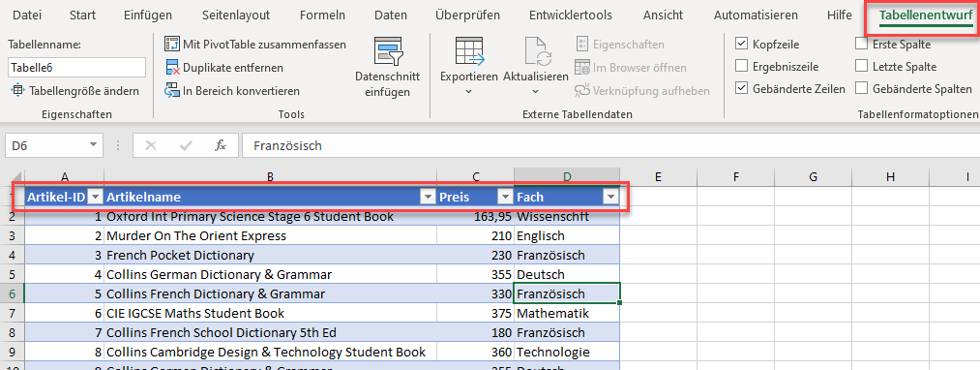
Task: Select column G header
Action: coord(814,177)
